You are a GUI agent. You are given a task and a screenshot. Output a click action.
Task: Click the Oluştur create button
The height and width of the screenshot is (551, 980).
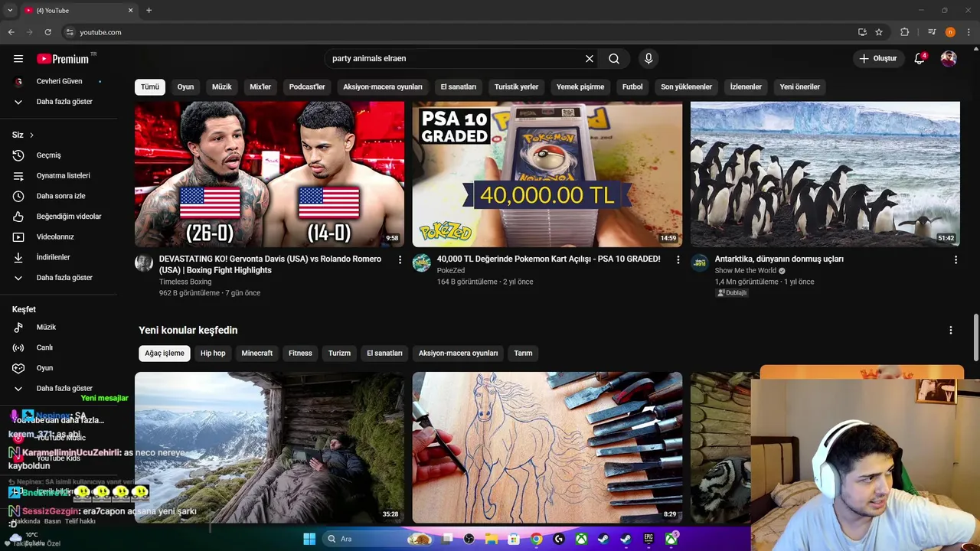pyautogui.click(x=877, y=58)
